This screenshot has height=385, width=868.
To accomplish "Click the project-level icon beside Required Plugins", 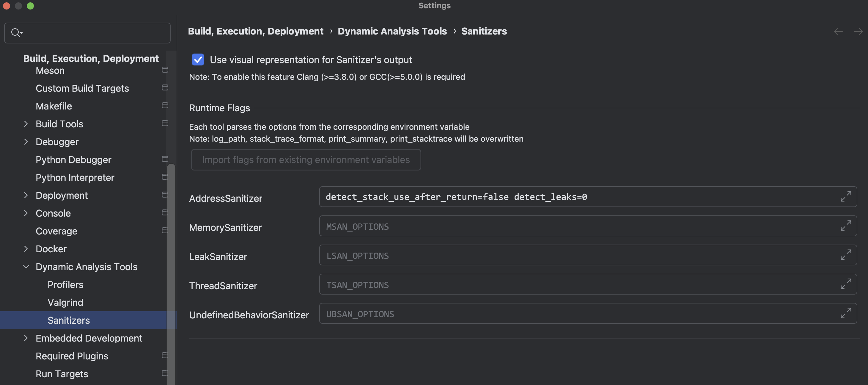I will click(165, 355).
